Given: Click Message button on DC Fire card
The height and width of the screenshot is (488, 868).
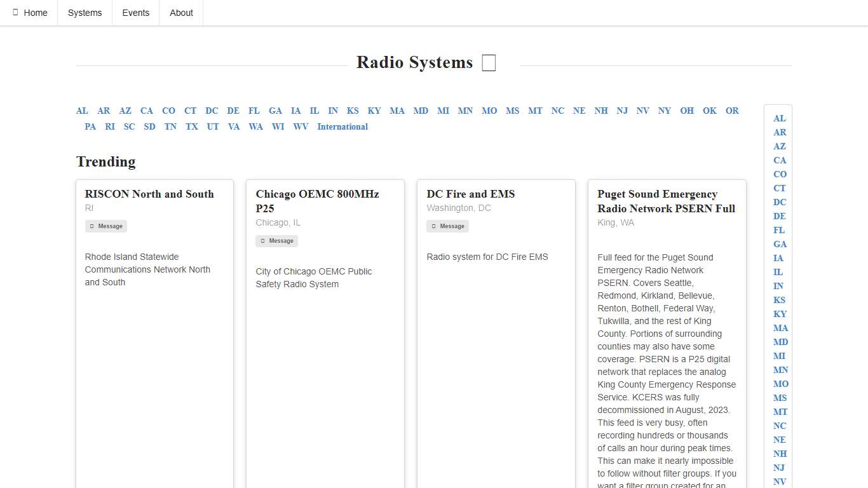Looking at the screenshot, I should coord(448,226).
